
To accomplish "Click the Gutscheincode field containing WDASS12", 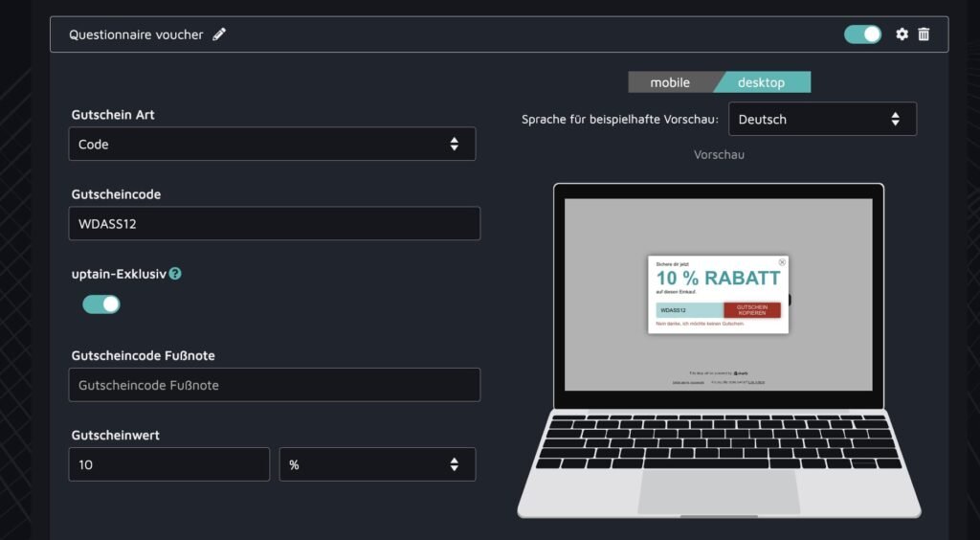I will (x=274, y=223).
